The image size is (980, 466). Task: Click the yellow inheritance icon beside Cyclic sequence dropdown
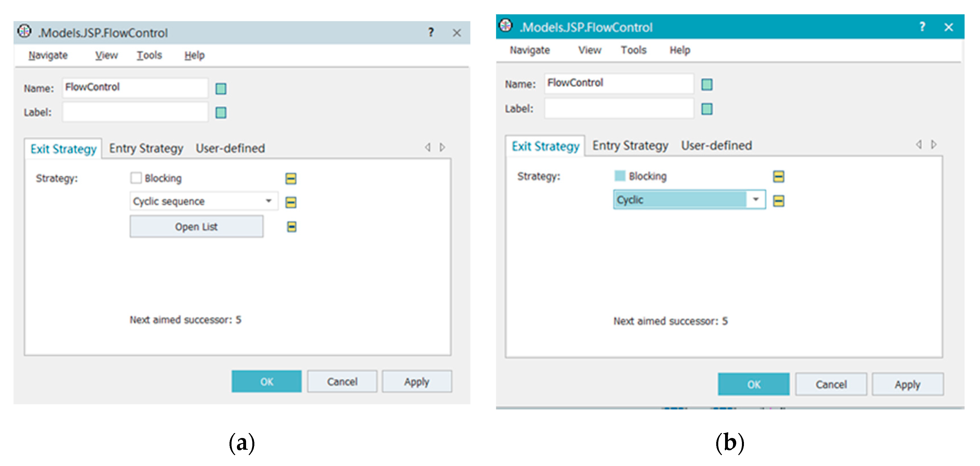(x=291, y=202)
